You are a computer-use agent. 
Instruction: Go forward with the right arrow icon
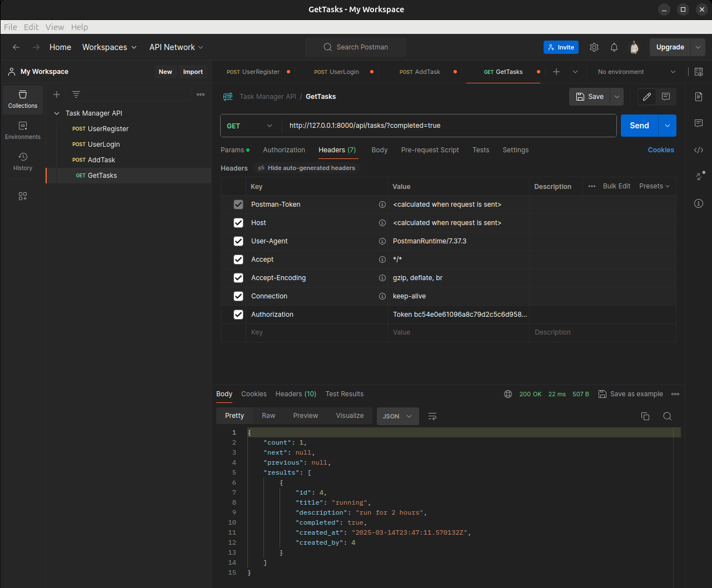click(36, 47)
